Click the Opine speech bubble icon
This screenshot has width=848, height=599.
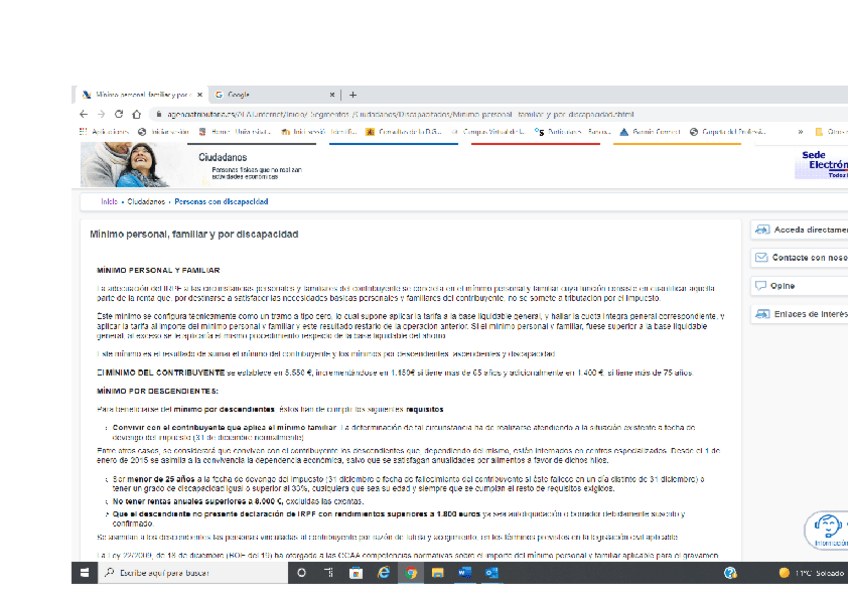point(761,285)
